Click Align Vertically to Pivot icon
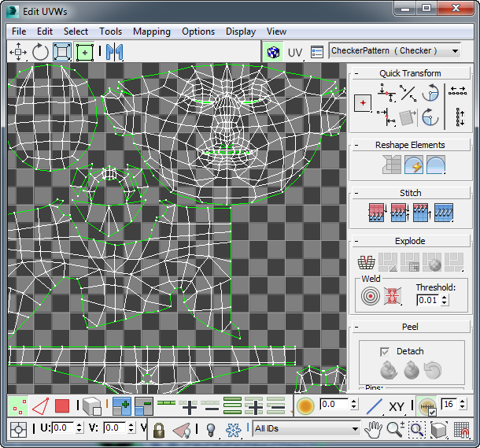480x448 pixels. (x=386, y=117)
